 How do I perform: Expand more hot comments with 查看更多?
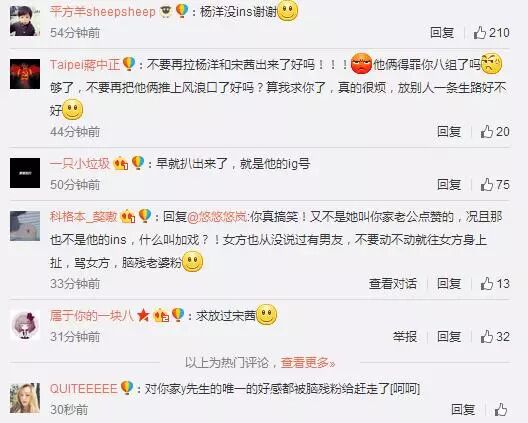tap(308, 363)
